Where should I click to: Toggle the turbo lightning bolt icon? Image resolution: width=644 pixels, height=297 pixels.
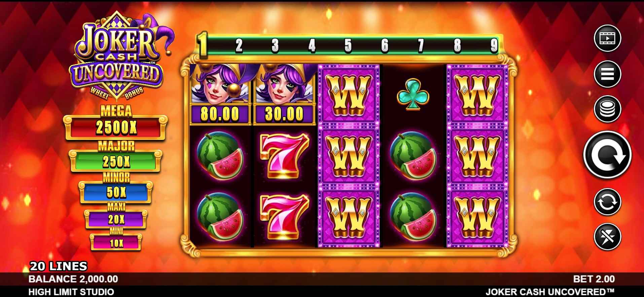click(x=607, y=237)
